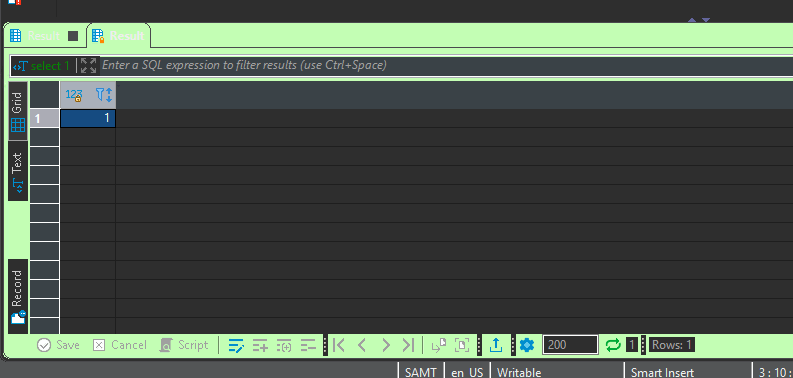The width and height of the screenshot is (793, 378).
Task: Click the 'Rows: 1' status label
Action: (672, 345)
